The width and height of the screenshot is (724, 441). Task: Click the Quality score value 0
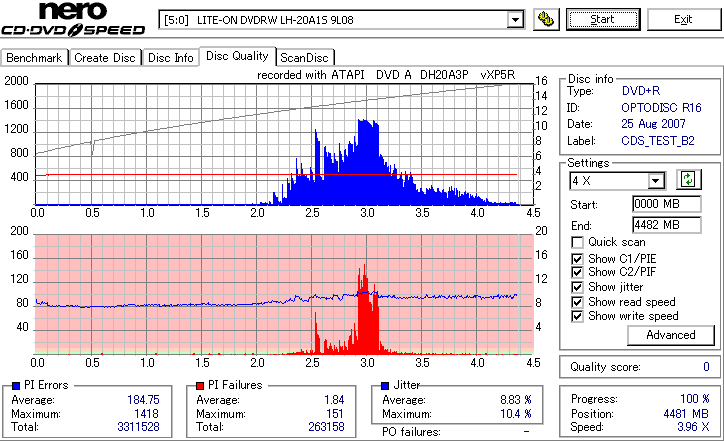(706, 367)
